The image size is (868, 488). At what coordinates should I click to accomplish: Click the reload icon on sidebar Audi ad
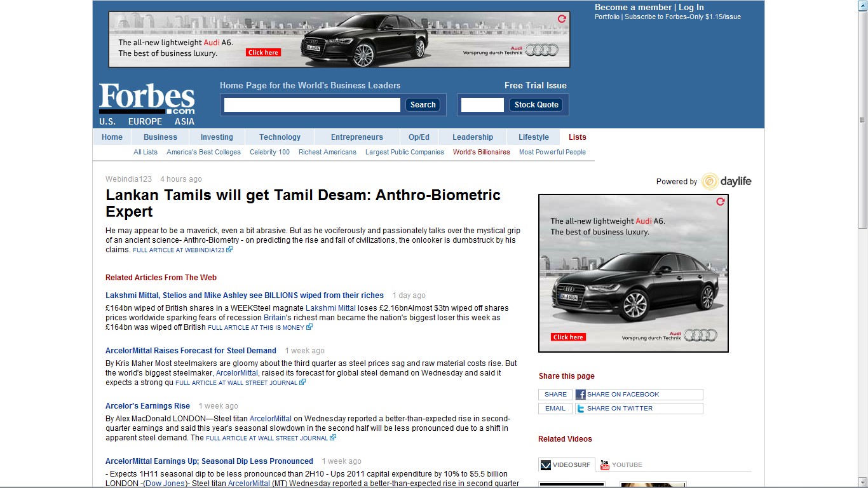[x=720, y=201]
